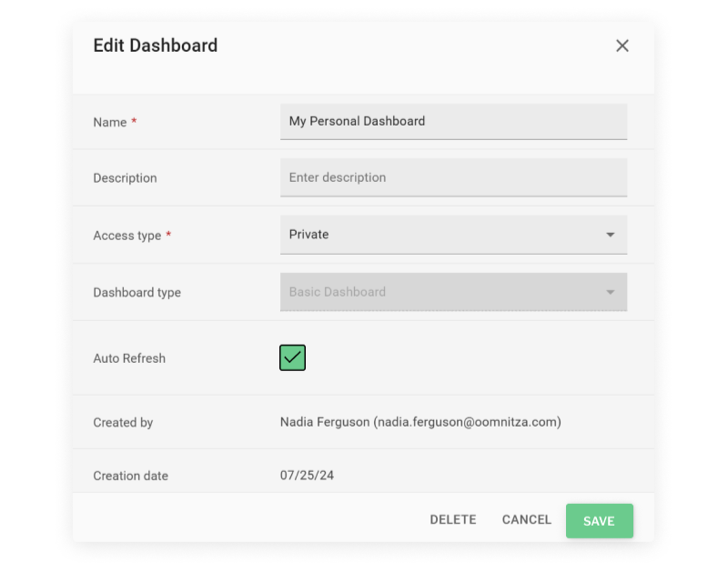Close the Edit Dashboard dialog
The height and width of the screenshot is (572, 728).
(x=622, y=45)
